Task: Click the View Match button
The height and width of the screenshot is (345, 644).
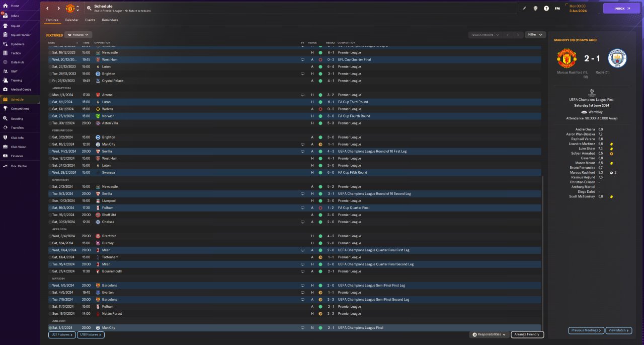Action: point(618,330)
